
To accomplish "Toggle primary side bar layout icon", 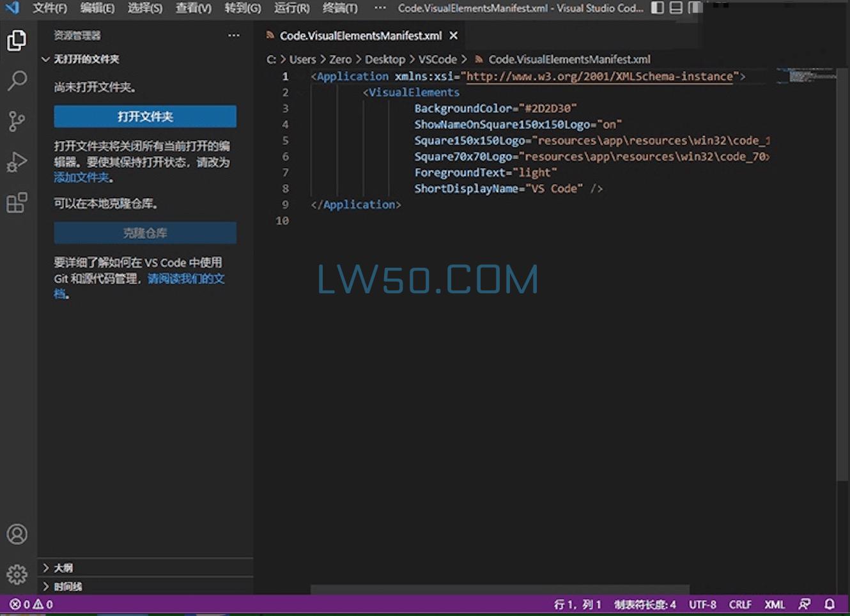I will (657, 8).
